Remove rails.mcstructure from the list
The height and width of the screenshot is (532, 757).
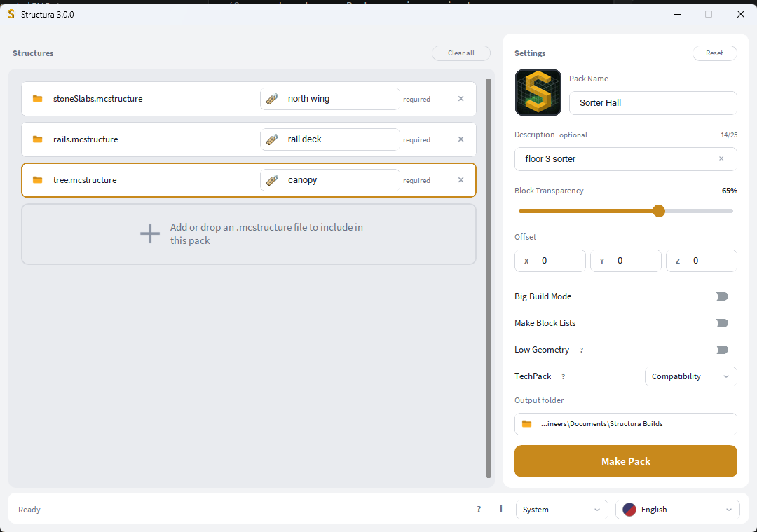(461, 139)
